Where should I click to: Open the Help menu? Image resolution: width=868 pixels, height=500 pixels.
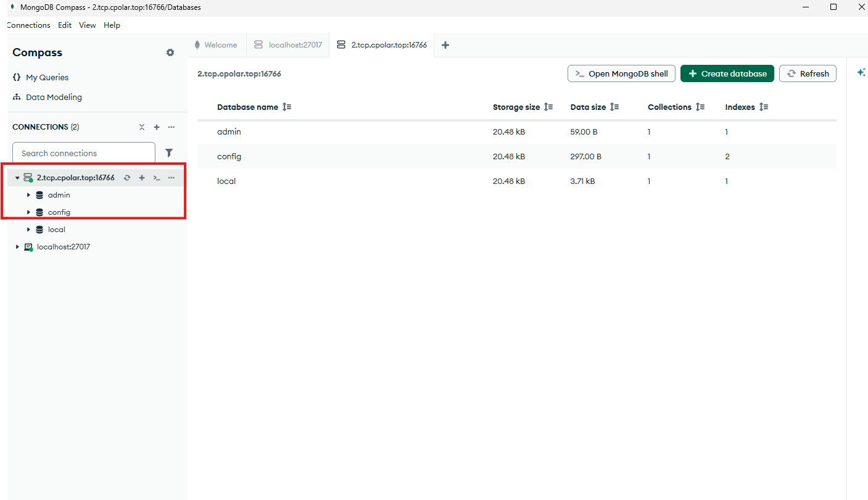[112, 25]
